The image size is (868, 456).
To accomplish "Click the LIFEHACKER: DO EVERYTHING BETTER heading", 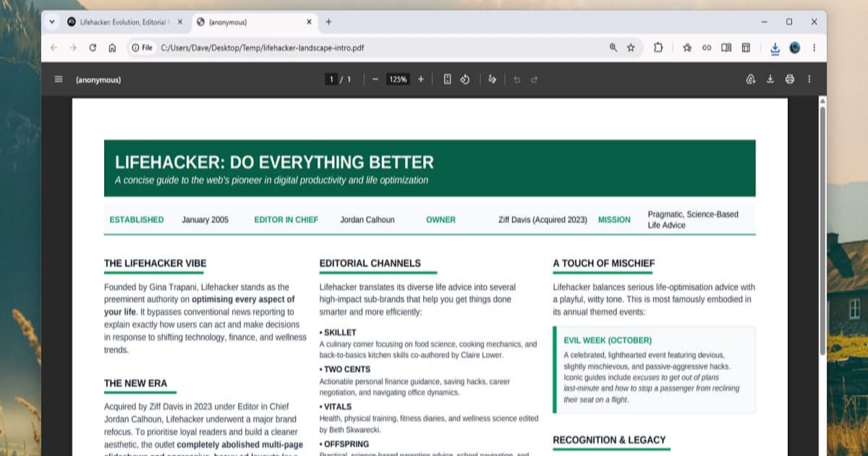I will pos(274,162).
